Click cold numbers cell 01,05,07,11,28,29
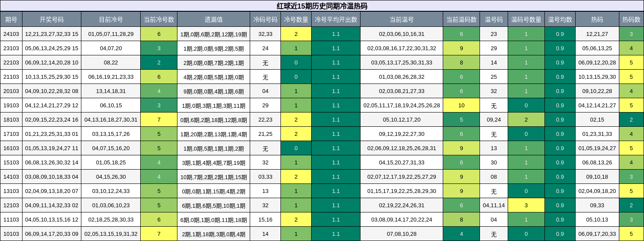The image size is (644, 241). [x=111, y=34]
